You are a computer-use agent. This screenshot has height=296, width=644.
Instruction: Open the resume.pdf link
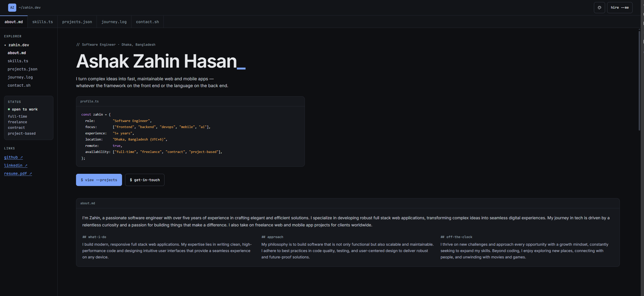[18, 174]
